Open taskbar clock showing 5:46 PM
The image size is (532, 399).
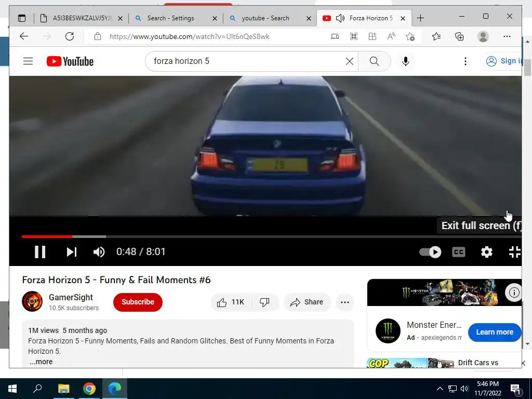pyautogui.click(x=487, y=389)
